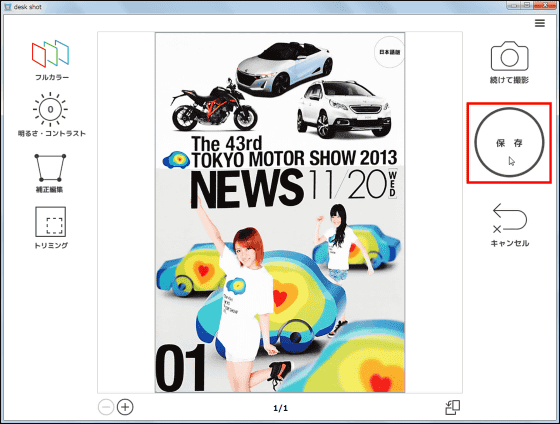Click the rotate page icon below the preview

[x=452, y=407]
